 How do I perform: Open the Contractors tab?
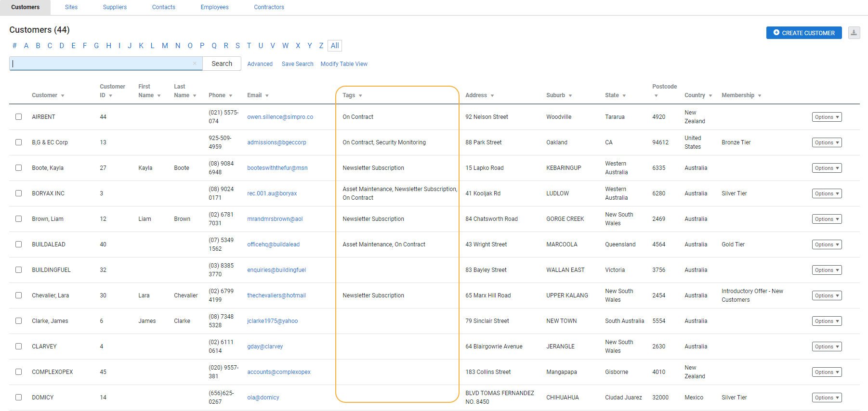[269, 7]
